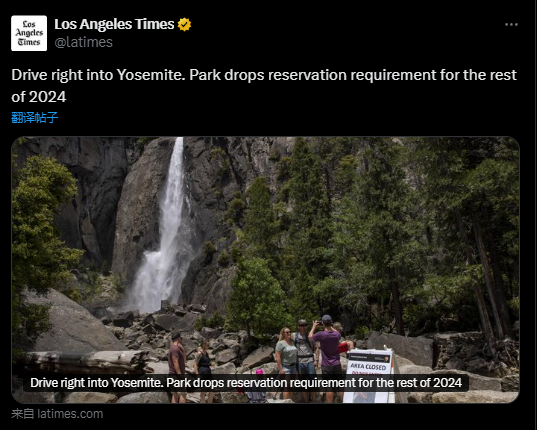Click the fallen log in the photo foreground
This screenshot has height=430, width=537.
click(86, 361)
